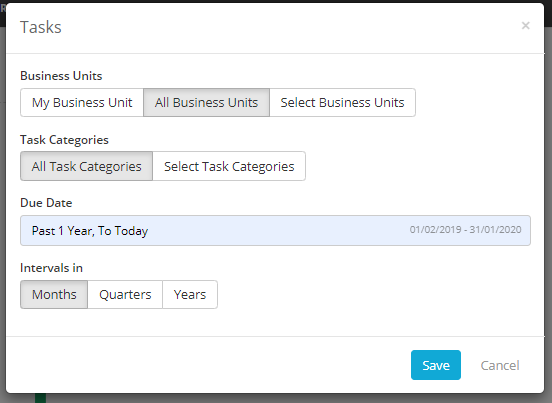The image size is (552, 403).
Task: Save the task filter settings
Action: (436, 365)
